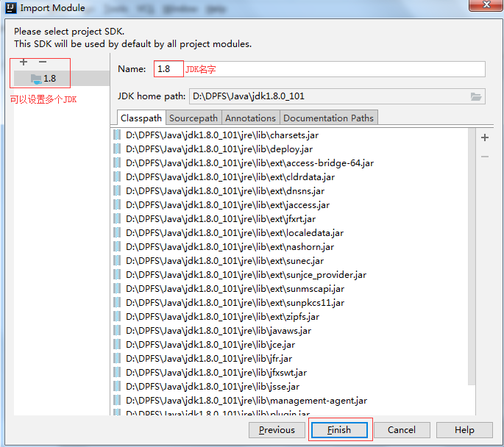
Task: Click the jar icon beside localedata.jar
Action: 117,233
